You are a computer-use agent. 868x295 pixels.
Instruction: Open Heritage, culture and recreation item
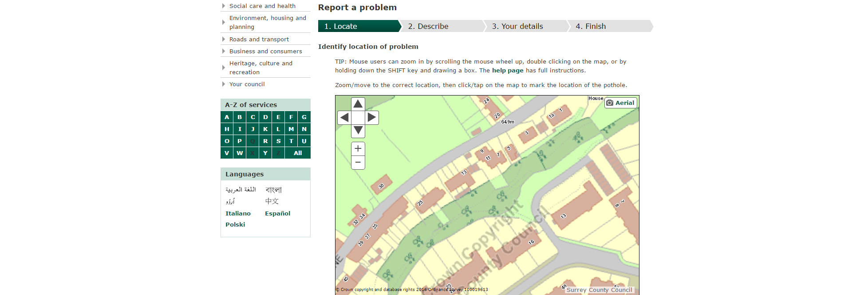(260, 68)
